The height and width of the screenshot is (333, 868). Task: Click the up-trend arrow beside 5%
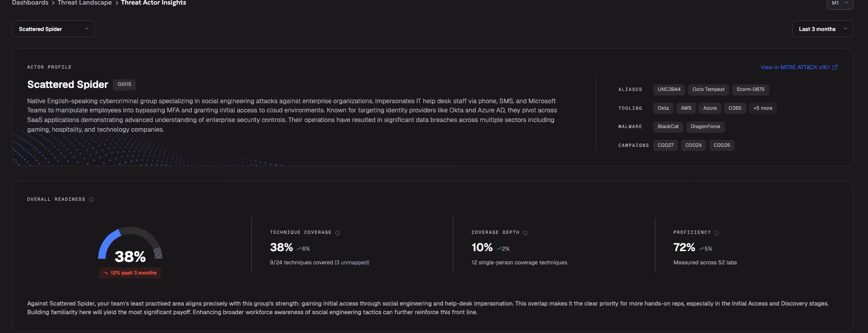(x=702, y=249)
